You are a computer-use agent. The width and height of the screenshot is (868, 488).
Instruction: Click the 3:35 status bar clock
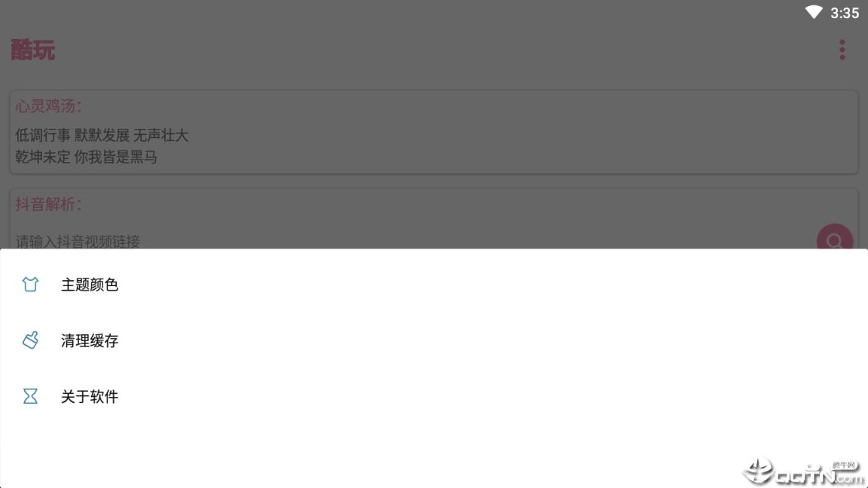(x=845, y=13)
